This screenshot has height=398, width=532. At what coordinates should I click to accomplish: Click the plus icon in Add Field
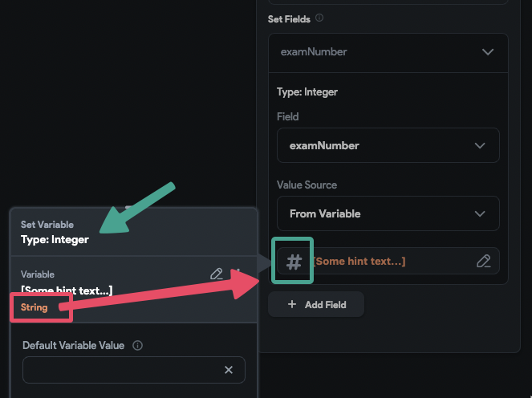(292, 304)
